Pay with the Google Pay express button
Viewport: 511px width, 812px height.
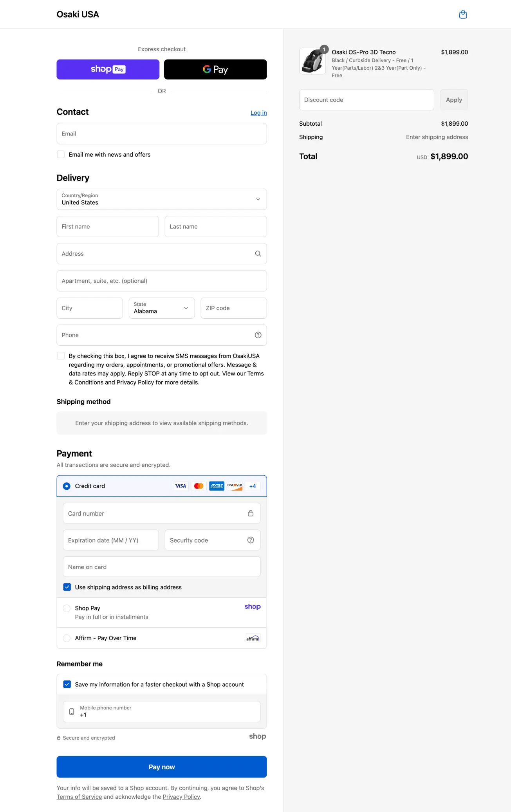click(215, 69)
